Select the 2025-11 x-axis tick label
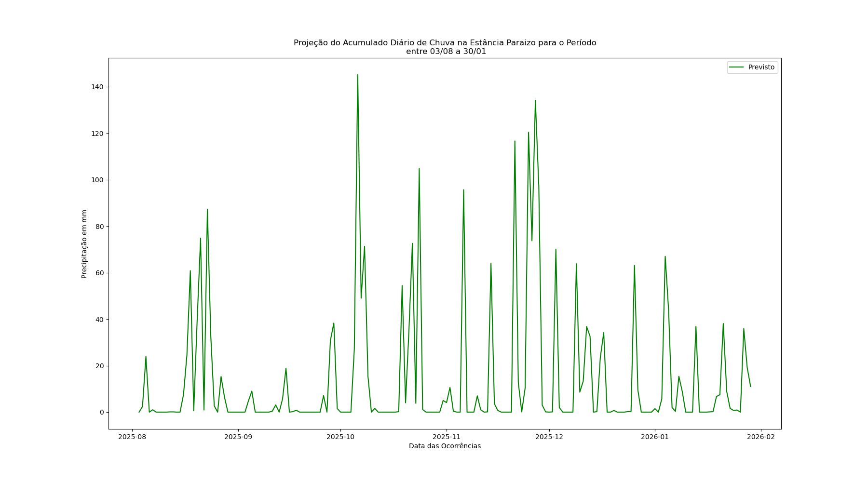 (447, 437)
